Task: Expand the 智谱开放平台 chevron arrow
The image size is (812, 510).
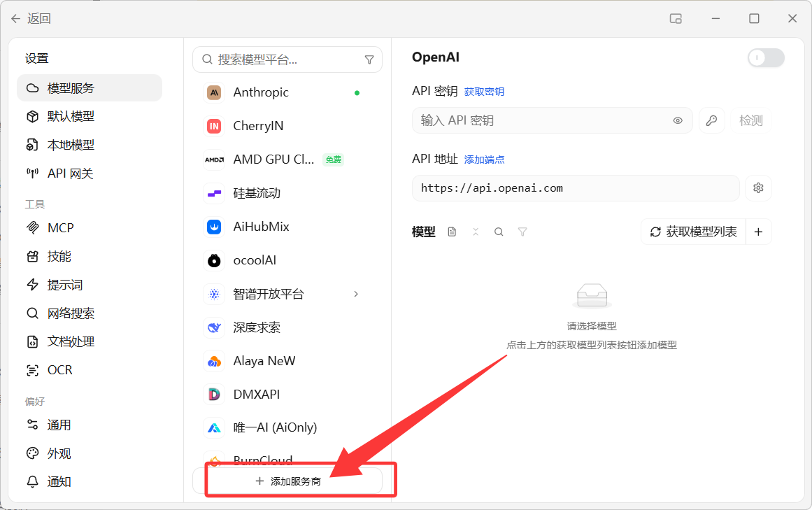Action: 356,294
